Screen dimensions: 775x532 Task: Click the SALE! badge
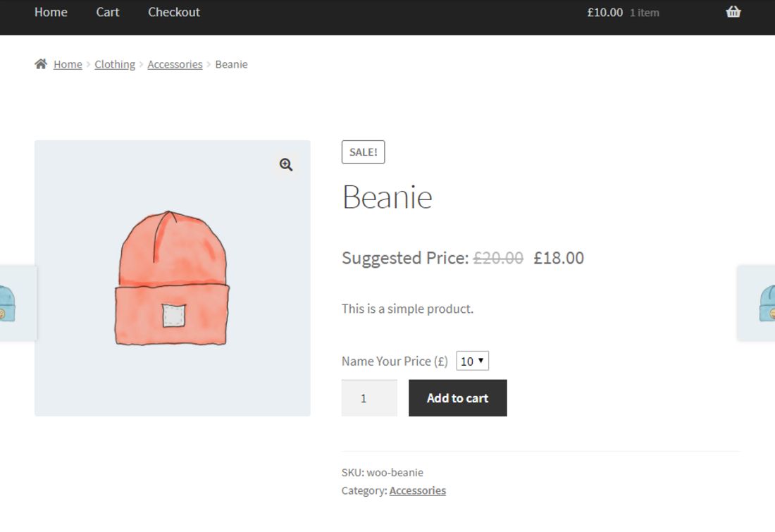pos(363,152)
